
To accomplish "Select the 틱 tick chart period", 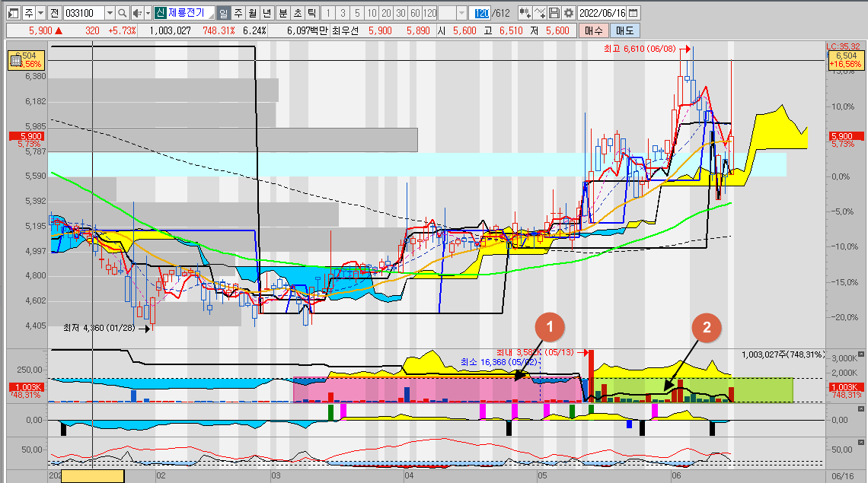I will [x=311, y=13].
